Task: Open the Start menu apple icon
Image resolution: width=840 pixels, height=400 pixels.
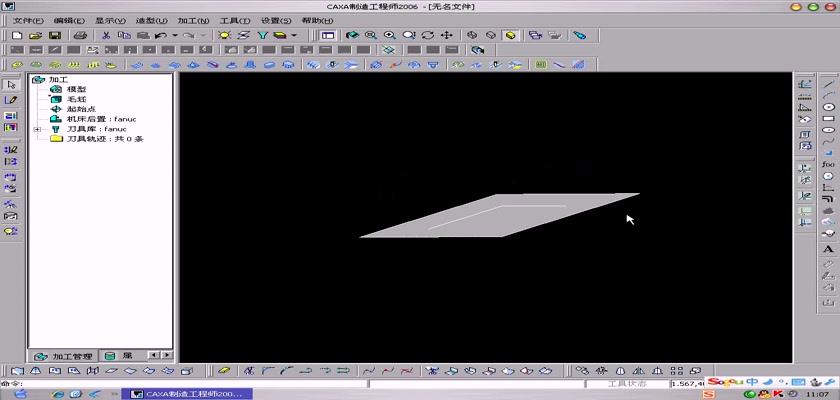Action: [20, 394]
